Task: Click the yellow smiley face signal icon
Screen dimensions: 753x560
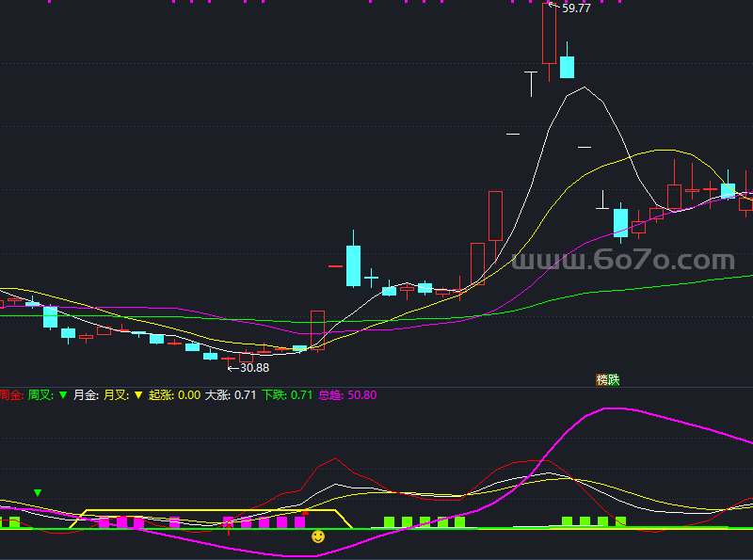Action: click(318, 536)
